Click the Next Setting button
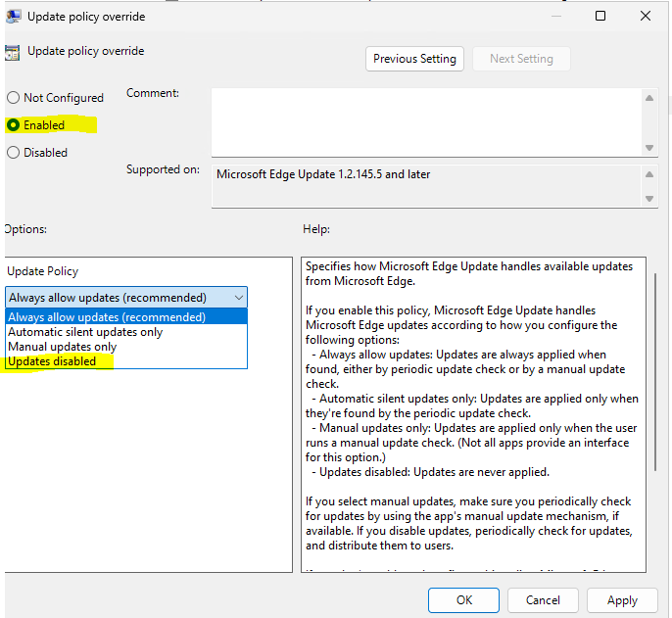Viewport: 672px width, 618px height. (521, 59)
